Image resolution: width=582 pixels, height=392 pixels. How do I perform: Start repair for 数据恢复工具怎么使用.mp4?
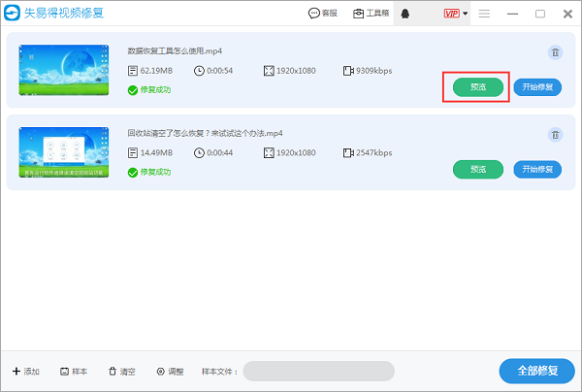(x=537, y=87)
